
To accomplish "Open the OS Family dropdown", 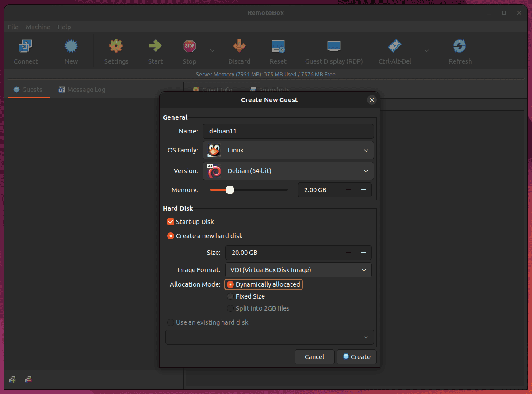I will pyautogui.click(x=288, y=150).
